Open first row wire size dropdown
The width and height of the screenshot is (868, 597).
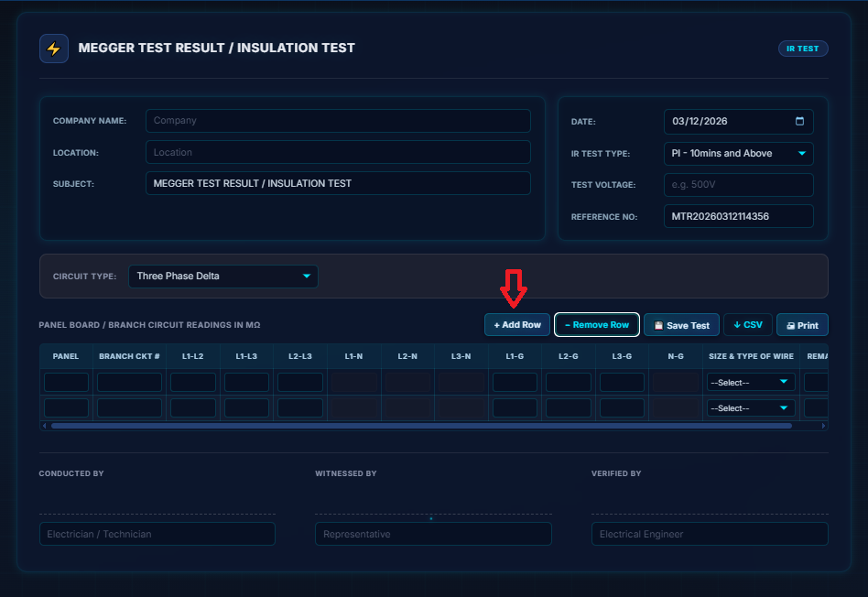click(751, 382)
